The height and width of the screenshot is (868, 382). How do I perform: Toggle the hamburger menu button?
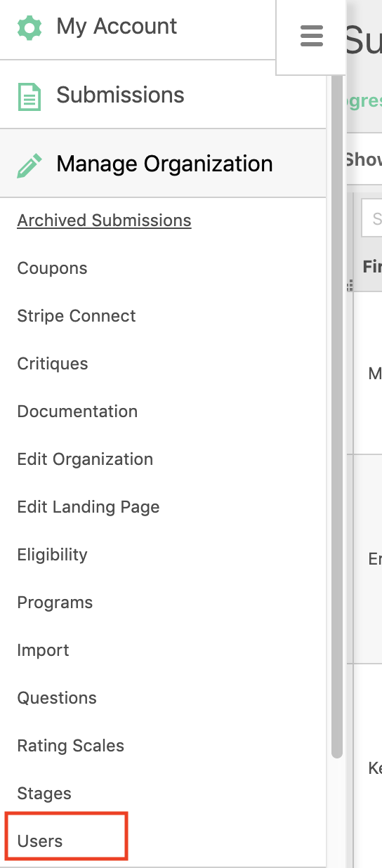click(311, 36)
